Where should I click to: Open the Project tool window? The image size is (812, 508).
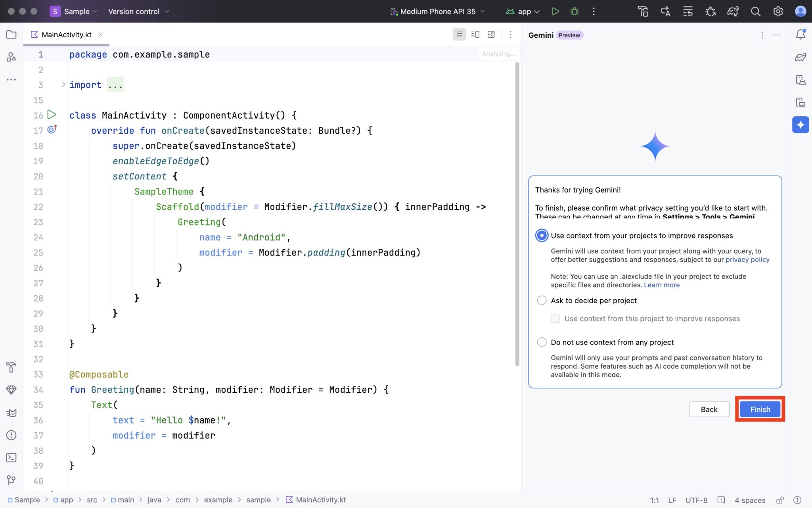pyautogui.click(x=11, y=35)
